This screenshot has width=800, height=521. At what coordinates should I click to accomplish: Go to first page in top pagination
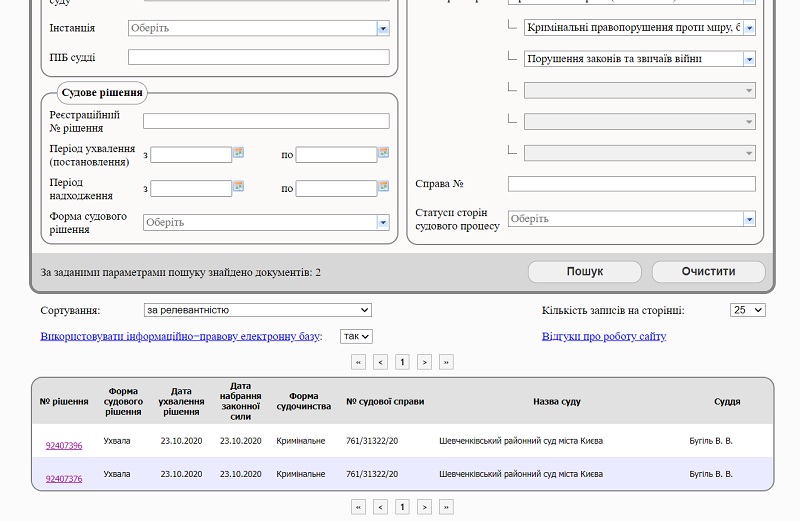[x=359, y=362]
